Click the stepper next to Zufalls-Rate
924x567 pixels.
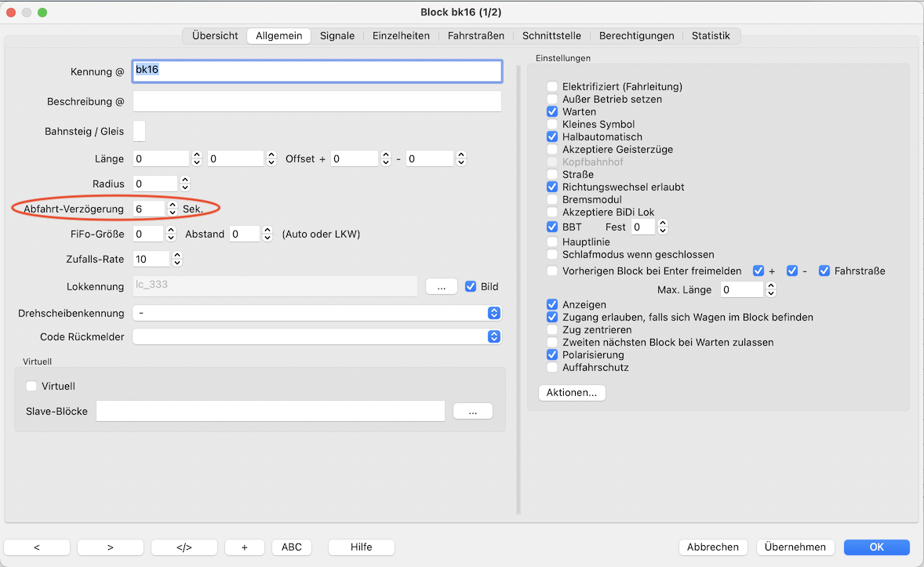(177, 259)
